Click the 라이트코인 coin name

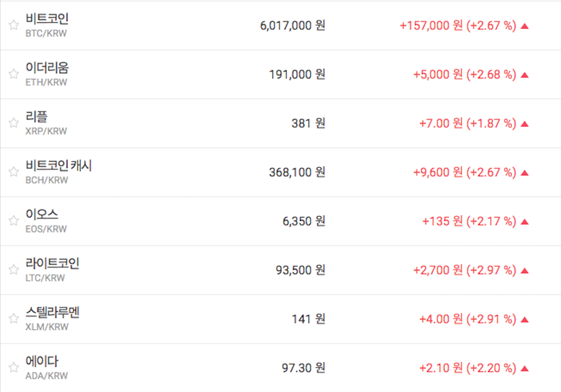(x=53, y=264)
